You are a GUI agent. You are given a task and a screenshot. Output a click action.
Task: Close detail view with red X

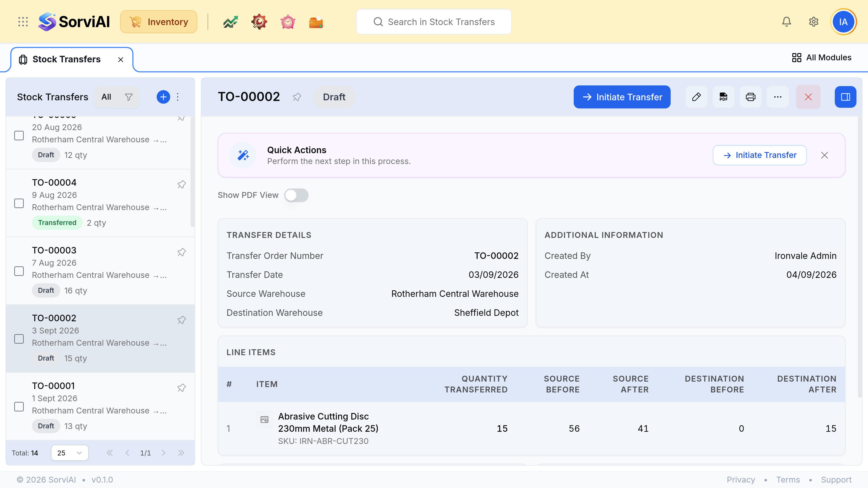click(x=808, y=97)
